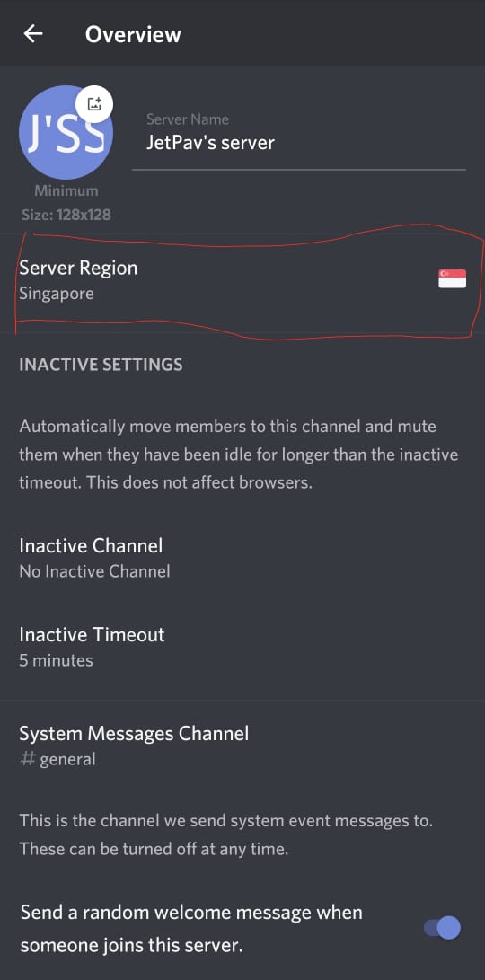Tap the general channel name
This screenshot has width=485, height=980.
(67, 760)
